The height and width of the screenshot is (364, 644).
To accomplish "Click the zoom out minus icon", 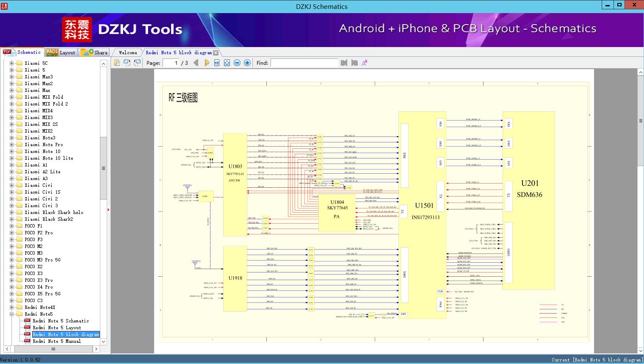I will (237, 63).
